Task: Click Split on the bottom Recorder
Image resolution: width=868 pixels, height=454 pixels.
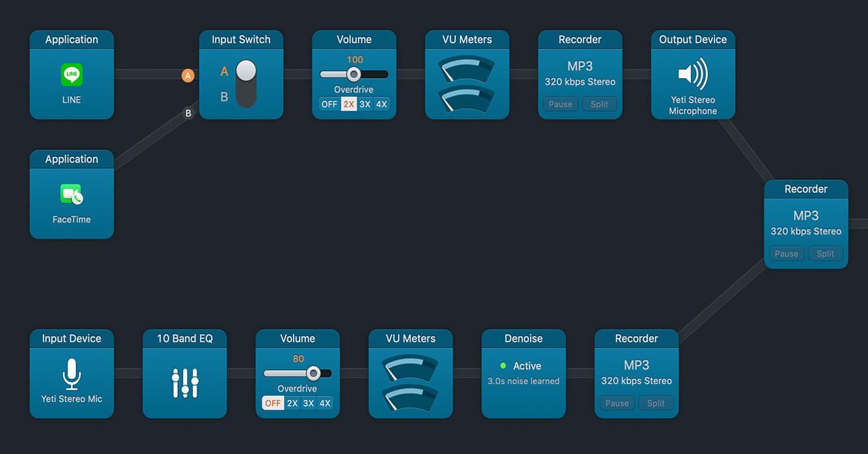Action: (x=656, y=403)
